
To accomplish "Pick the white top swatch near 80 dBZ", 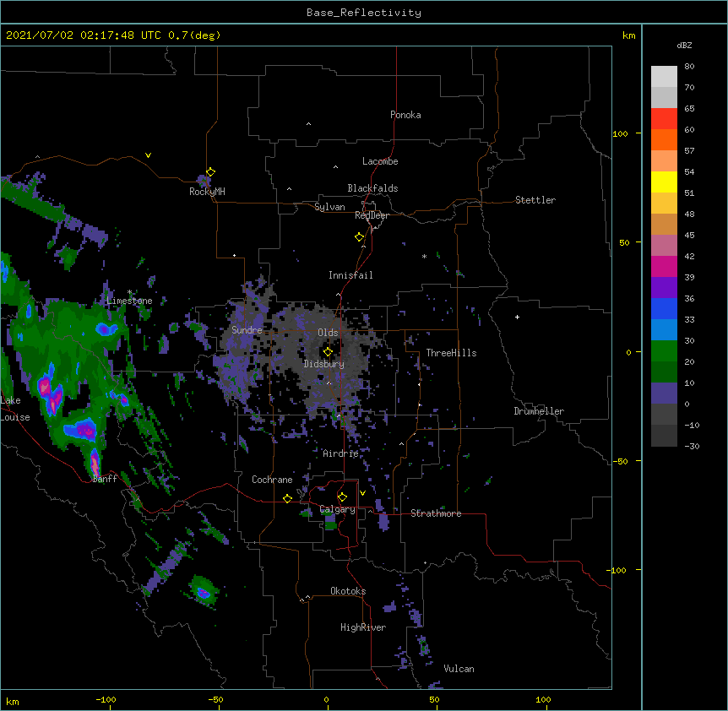I will pos(664,76).
